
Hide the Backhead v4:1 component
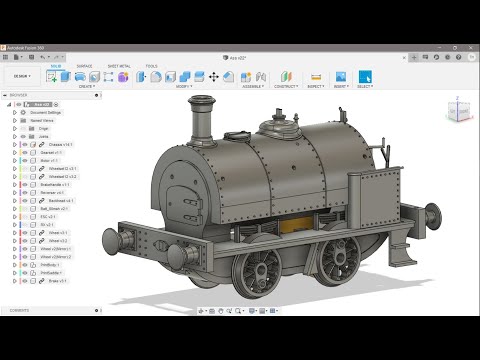click(25, 201)
